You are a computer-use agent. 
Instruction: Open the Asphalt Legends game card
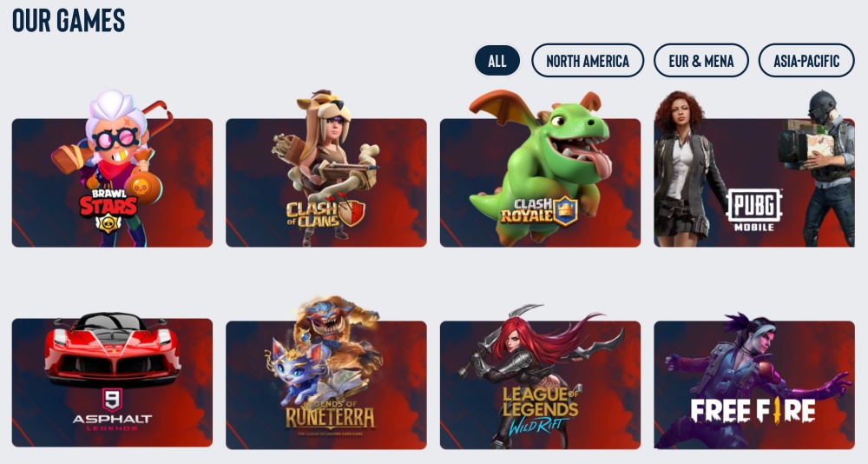pyautogui.click(x=112, y=382)
